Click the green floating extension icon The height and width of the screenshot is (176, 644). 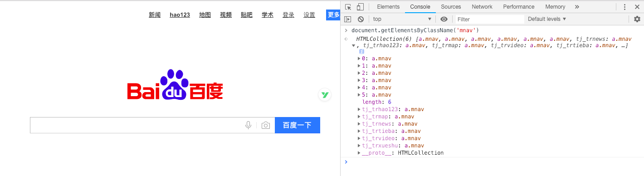pyautogui.click(x=325, y=95)
